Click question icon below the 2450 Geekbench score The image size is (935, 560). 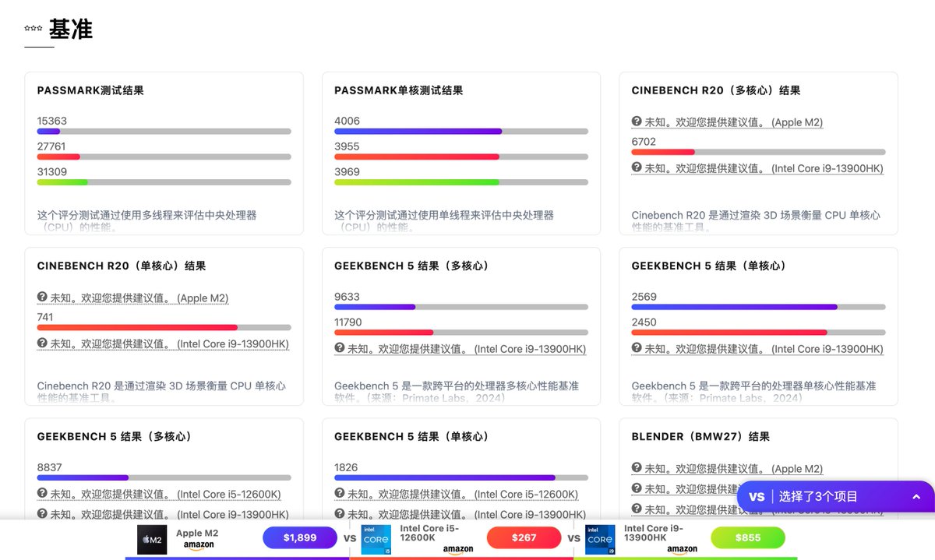[x=637, y=349]
